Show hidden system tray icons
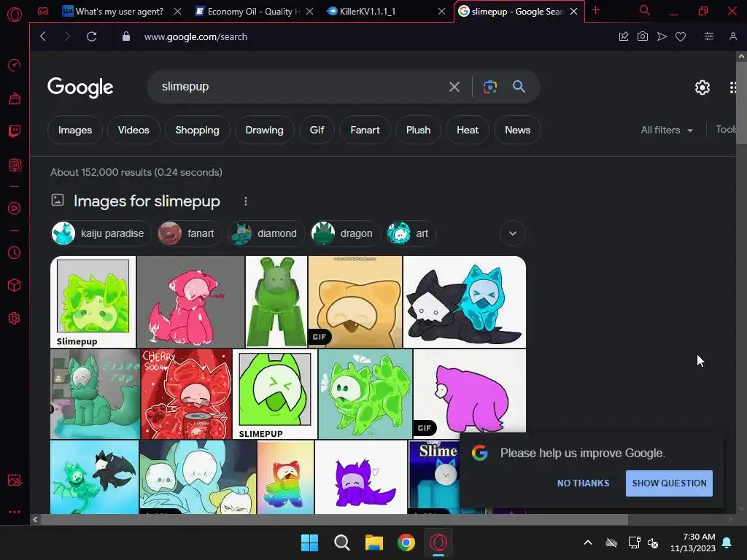The width and height of the screenshot is (747, 560). [x=588, y=542]
